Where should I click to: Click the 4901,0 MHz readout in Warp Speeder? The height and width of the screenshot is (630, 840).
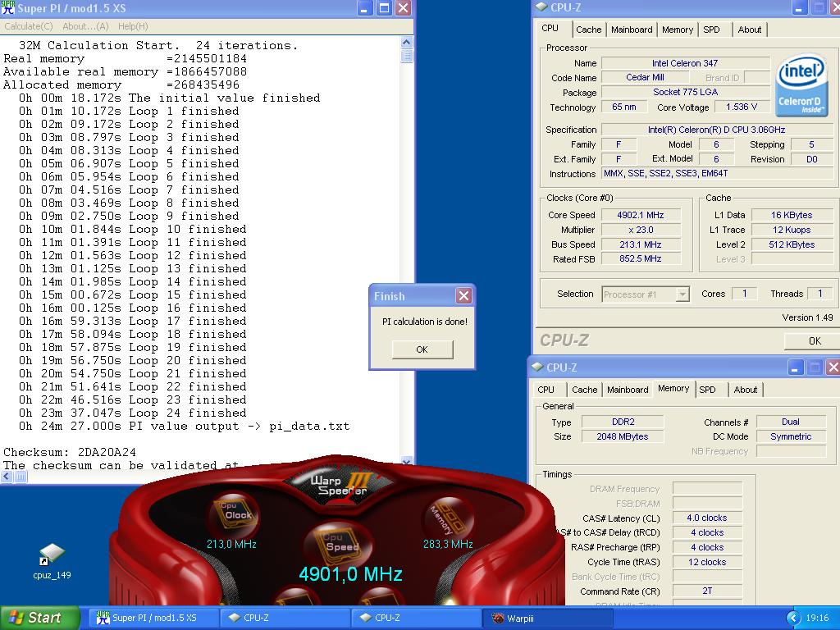pos(350,574)
